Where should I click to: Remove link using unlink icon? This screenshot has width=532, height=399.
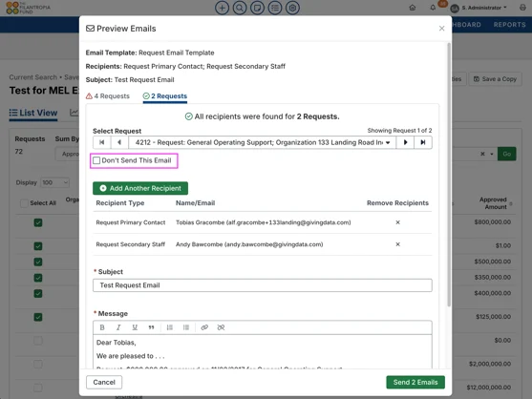[221, 327]
